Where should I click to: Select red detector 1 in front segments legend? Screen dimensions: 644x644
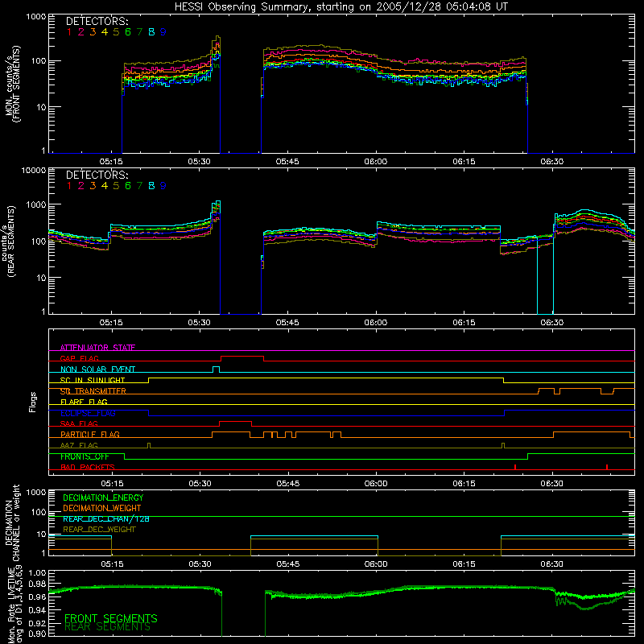point(69,32)
